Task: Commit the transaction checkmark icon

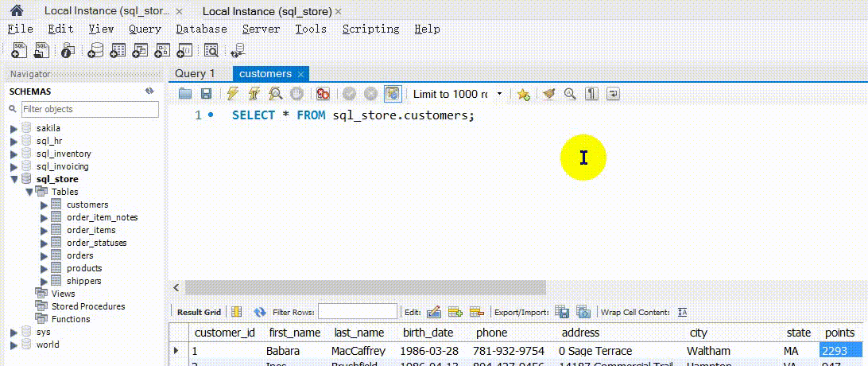Action: tap(349, 94)
